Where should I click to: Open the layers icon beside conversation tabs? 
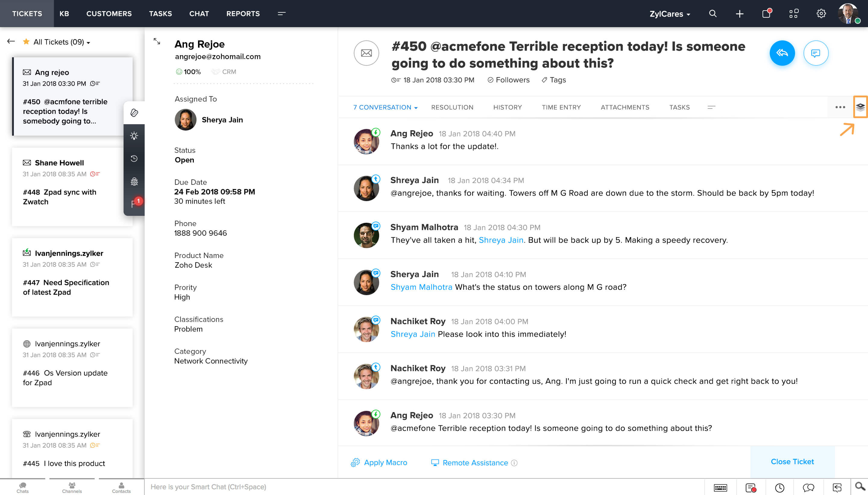tap(860, 107)
